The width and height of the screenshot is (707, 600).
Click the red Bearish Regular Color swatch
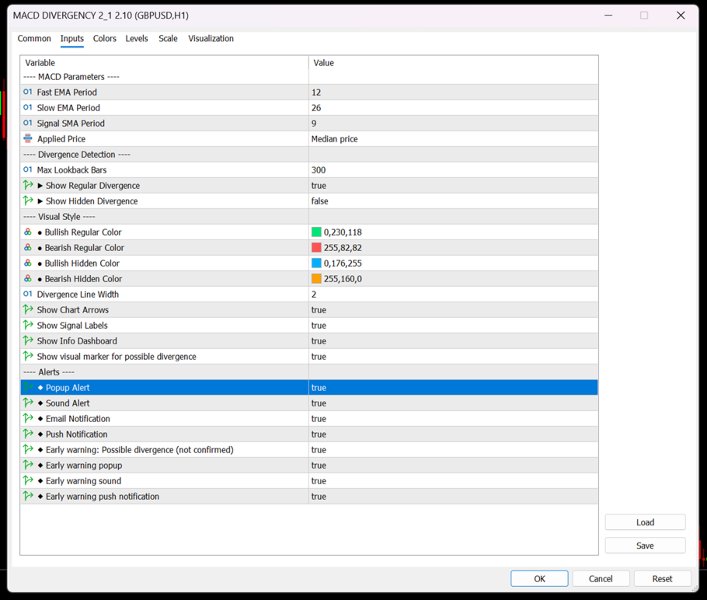tap(316, 247)
